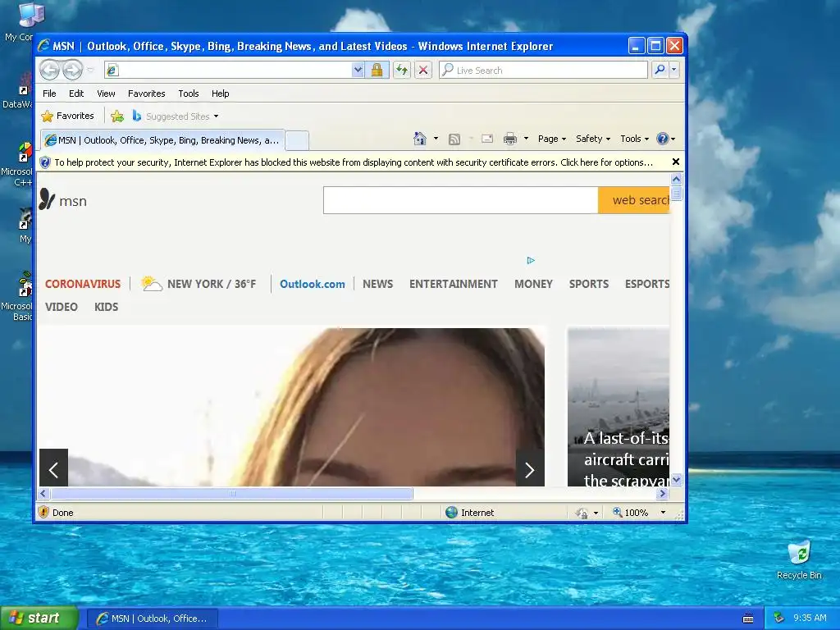Click the CORONAVIRUS navigation link
Viewport: 840px width, 630px height.
pyautogui.click(x=83, y=284)
